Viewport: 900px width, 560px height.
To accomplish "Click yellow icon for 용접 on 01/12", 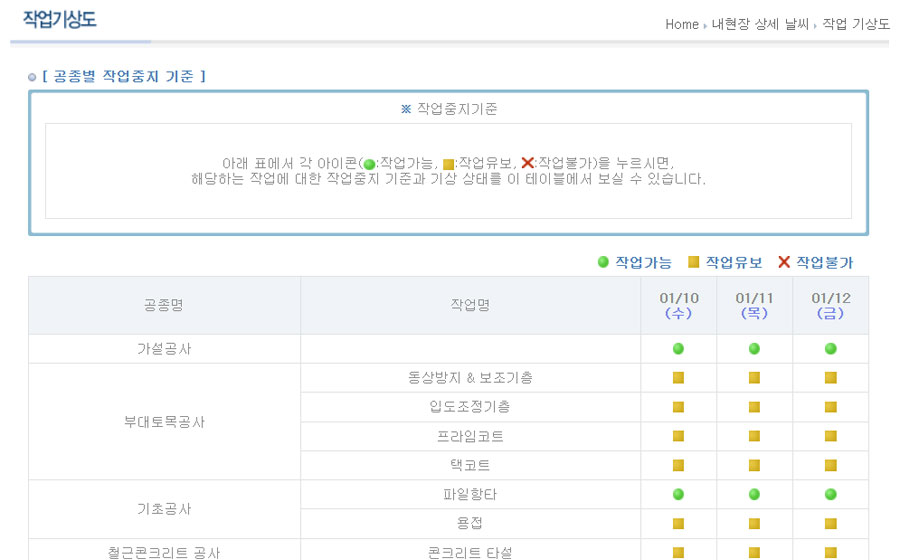I will pyautogui.click(x=830, y=523).
